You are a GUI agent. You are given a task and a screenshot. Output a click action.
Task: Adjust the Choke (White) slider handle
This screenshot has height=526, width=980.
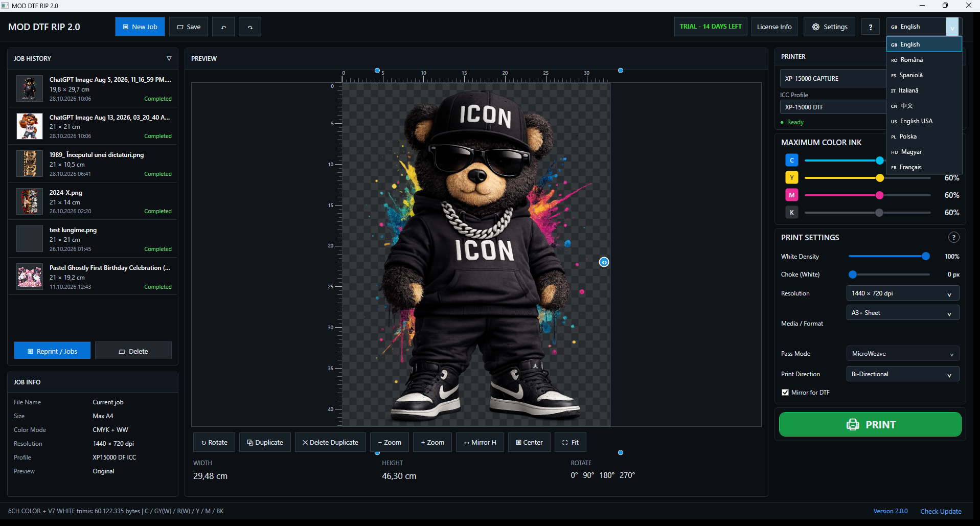(x=853, y=275)
